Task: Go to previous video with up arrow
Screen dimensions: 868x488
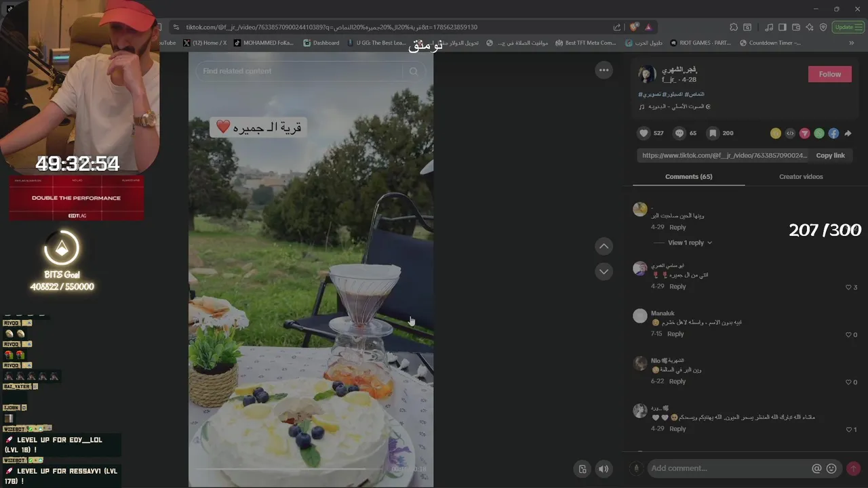Action: [604, 246]
